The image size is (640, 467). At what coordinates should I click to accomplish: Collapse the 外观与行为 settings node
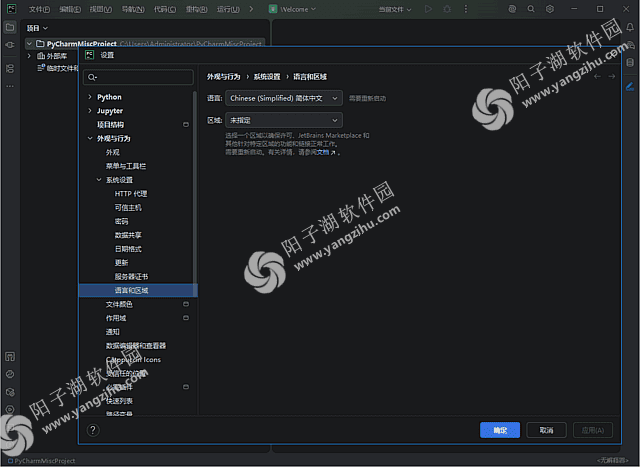90,138
